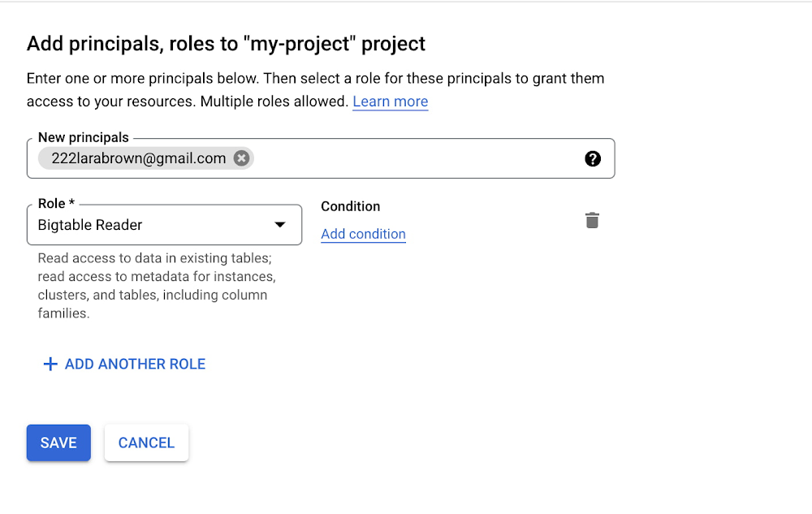Open help for New principals field
Image resolution: width=812 pixels, height=514 pixels.
[593, 158]
